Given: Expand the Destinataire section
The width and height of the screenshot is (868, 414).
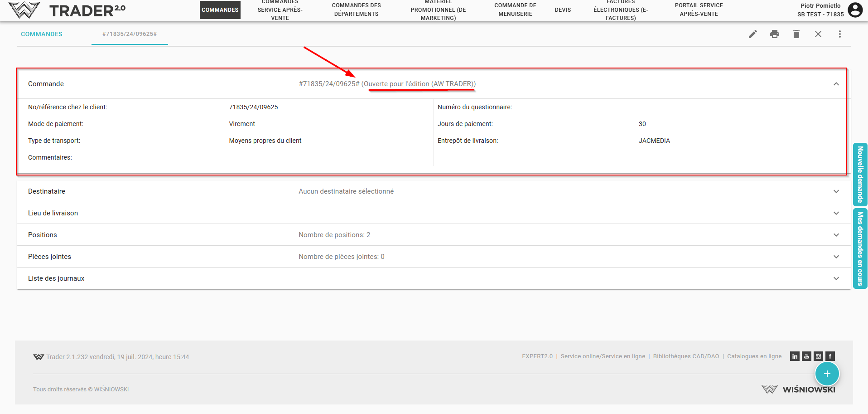Looking at the screenshot, I should 836,191.
